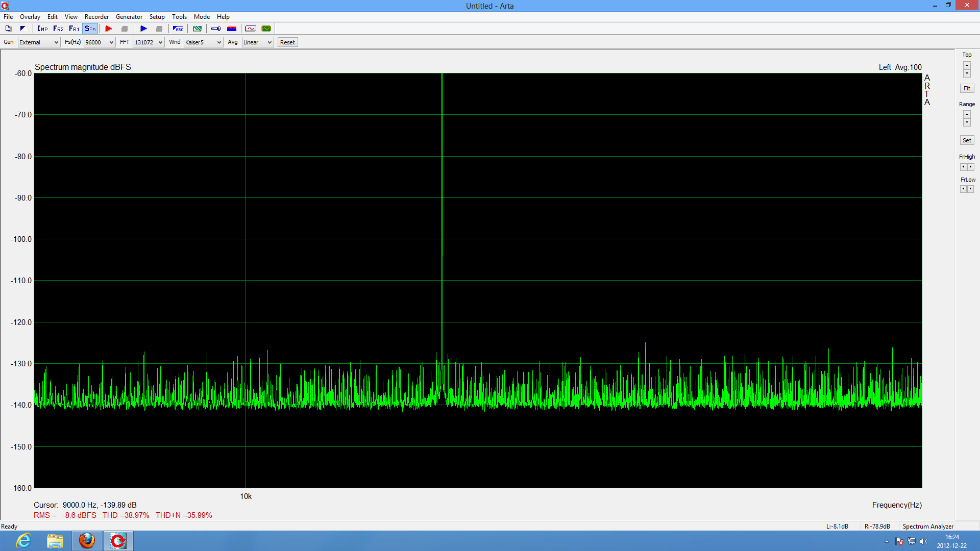Stop generator with second gray square

(x=159, y=29)
